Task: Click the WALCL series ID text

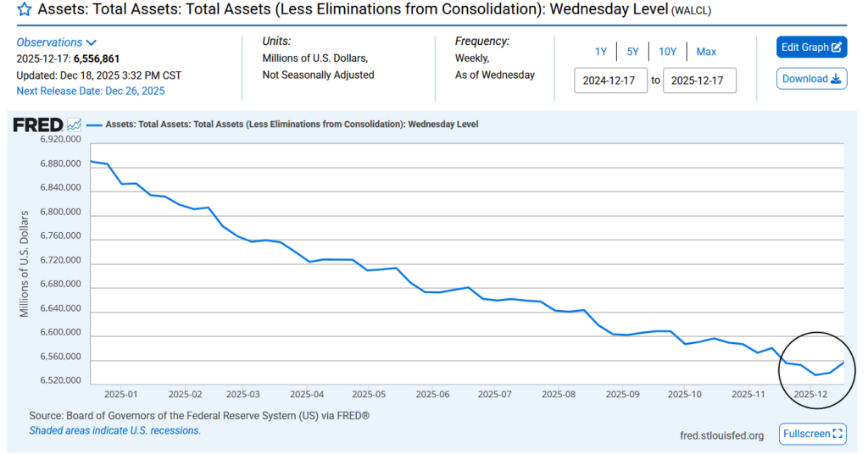Action: [691, 10]
